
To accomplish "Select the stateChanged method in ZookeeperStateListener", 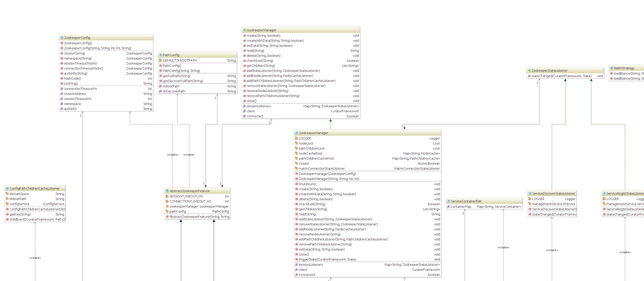I will click(561, 76).
